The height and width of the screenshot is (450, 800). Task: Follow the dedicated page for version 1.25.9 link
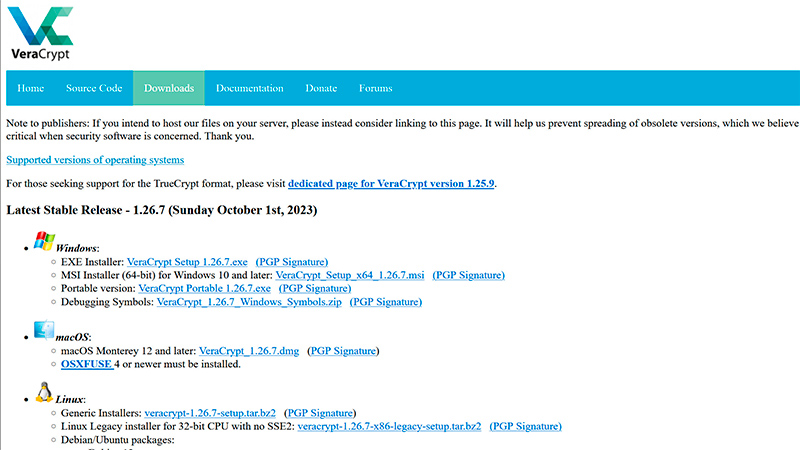point(391,184)
